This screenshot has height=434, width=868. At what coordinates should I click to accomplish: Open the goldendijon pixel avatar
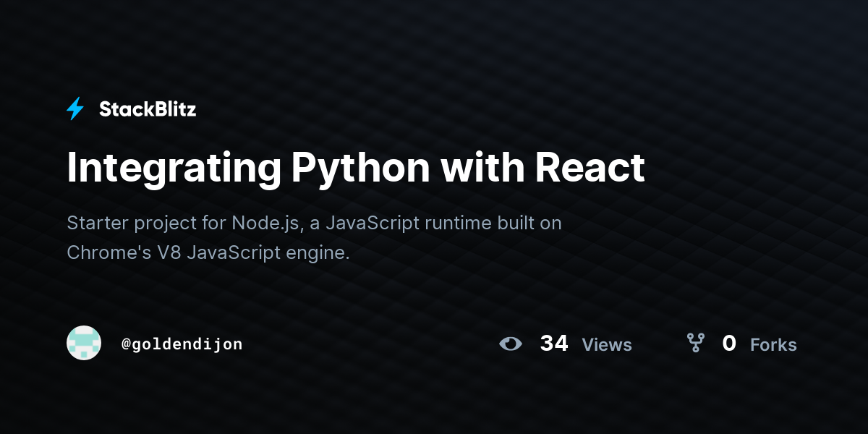(84, 344)
